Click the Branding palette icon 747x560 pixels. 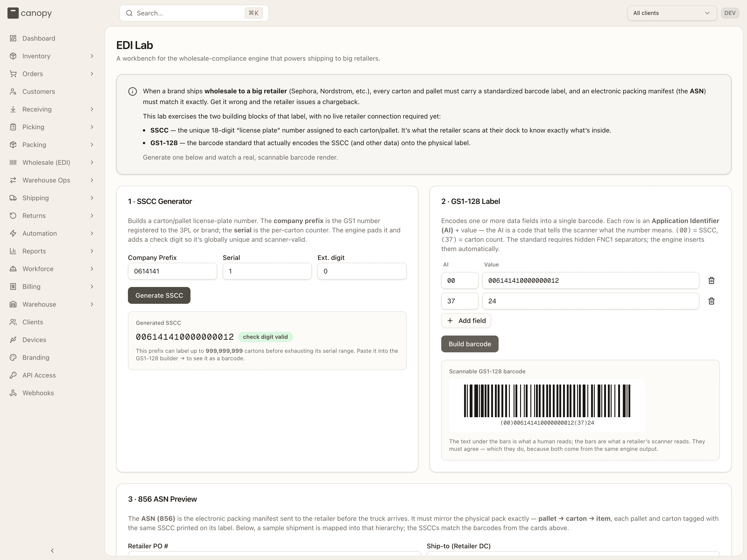click(x=13, y=357)
